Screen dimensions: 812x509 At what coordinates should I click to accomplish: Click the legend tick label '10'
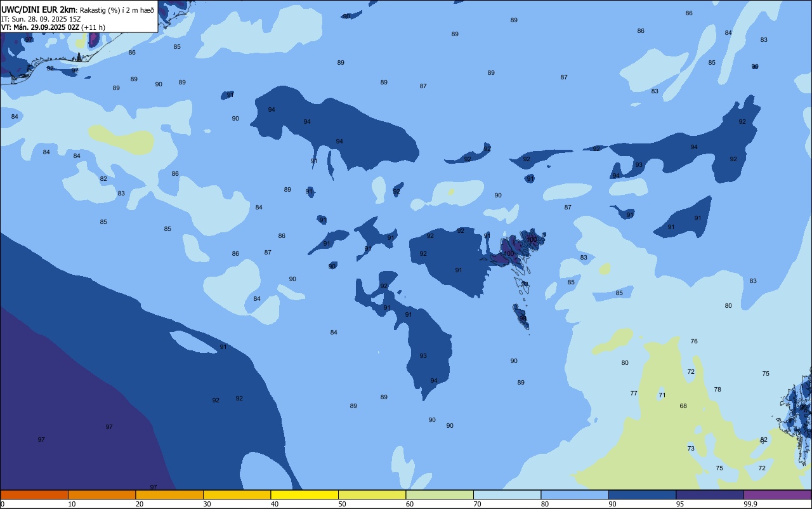coord(72,504)
